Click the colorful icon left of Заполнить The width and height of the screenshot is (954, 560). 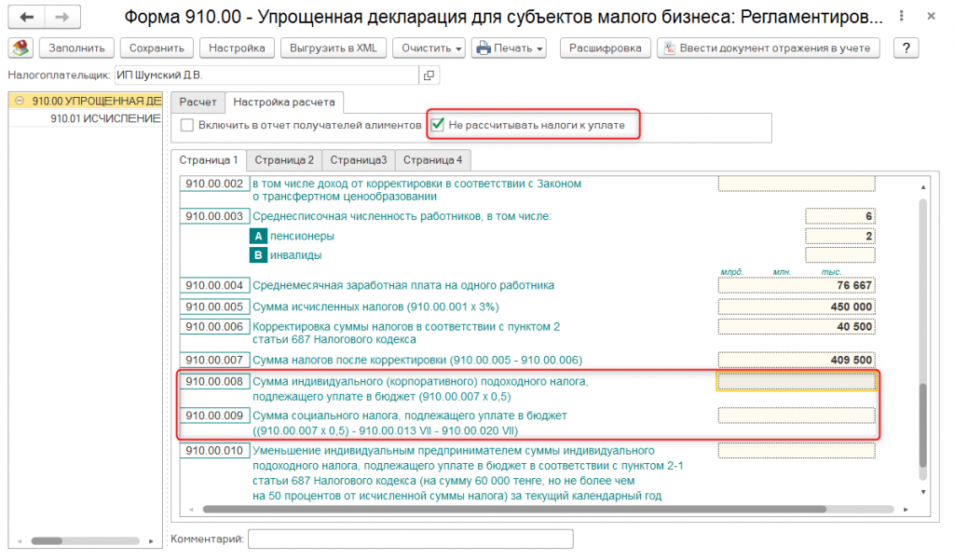click(20, 48)
